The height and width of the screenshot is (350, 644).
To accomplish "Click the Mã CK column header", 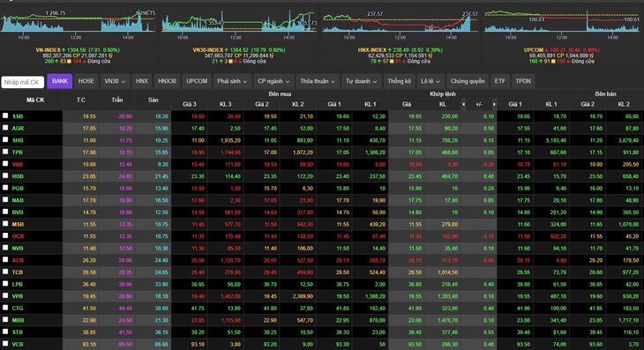I will [x=35, y=100].
